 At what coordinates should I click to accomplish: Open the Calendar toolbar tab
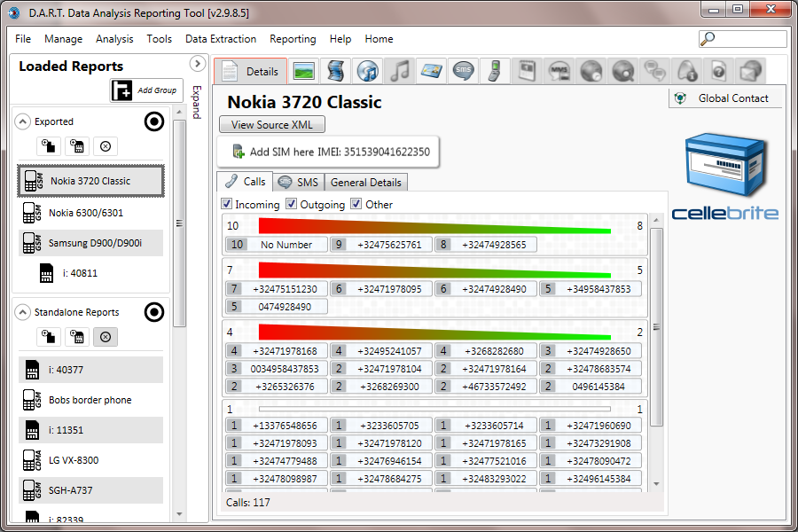pos(527,71)
